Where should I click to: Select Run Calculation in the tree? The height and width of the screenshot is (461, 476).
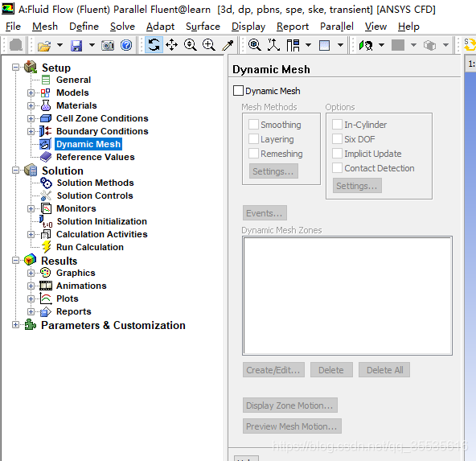pyautogui.click(x=90, y=247)
